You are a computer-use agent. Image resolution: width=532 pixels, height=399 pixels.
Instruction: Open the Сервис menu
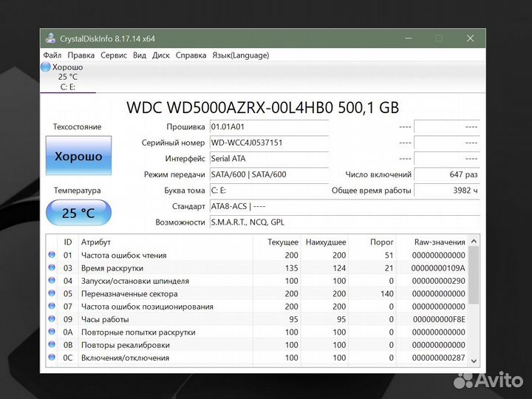[x=114, y=55]
